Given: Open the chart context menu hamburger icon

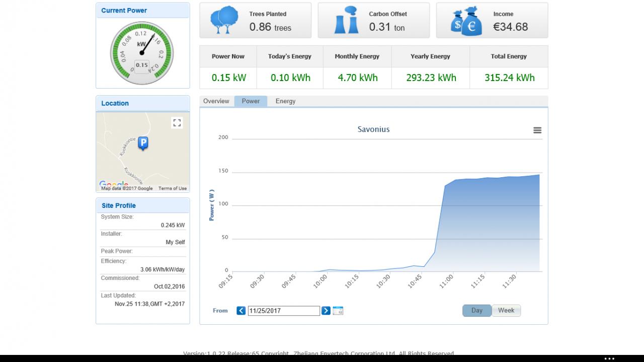Looking at the screenshot, I should (537, 130).
